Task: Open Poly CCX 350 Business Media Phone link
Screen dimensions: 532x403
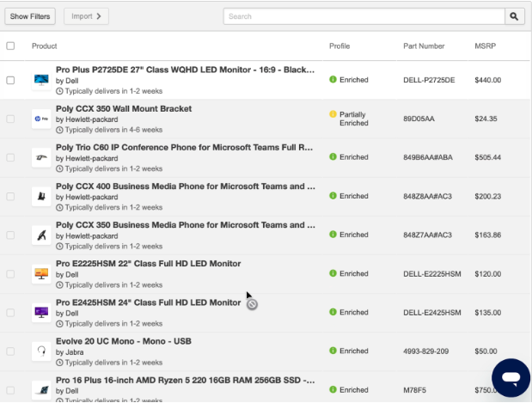Action: tap(185, 224)
